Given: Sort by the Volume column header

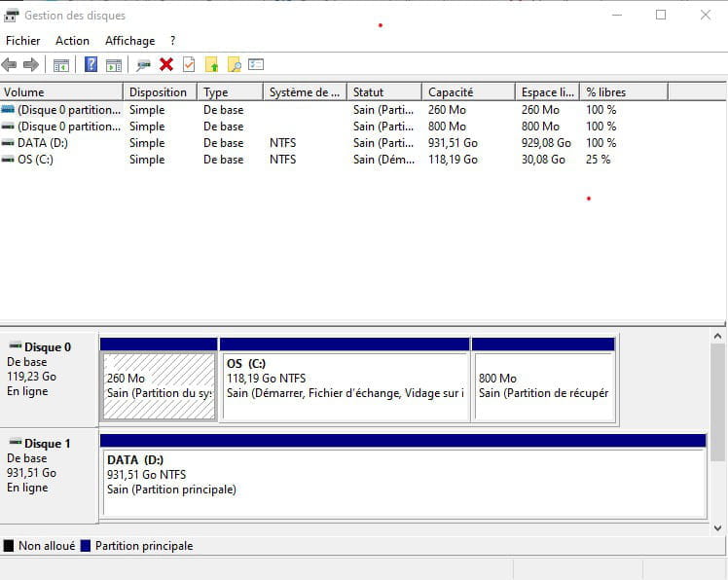Looking at the screenshot, I should point(61,91).
